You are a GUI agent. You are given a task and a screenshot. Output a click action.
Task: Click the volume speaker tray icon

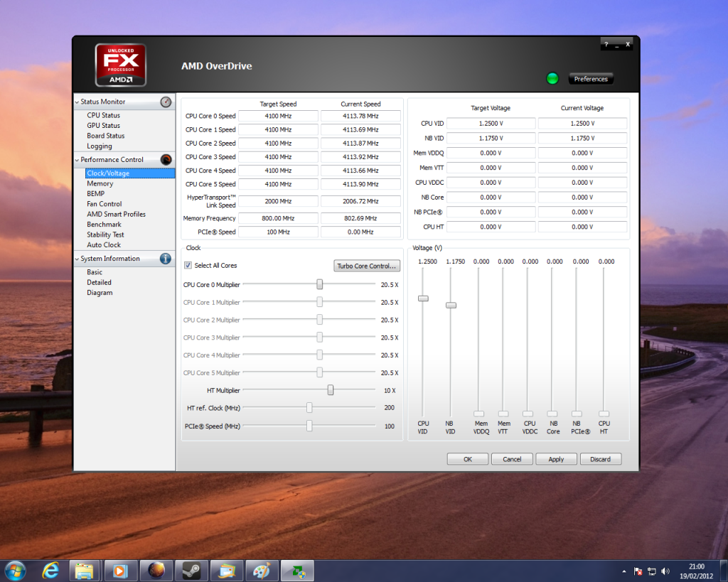(665, 571)
